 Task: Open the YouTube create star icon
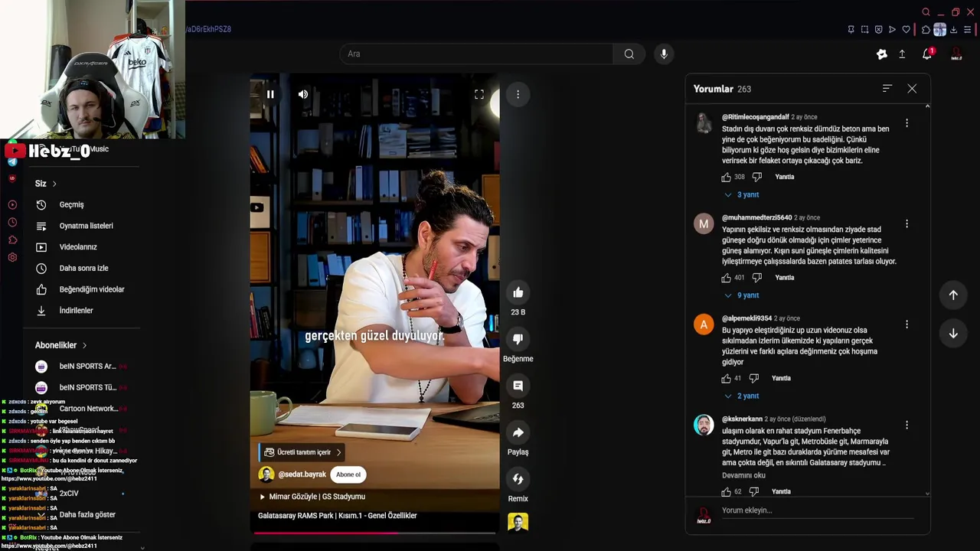(881, 54)
